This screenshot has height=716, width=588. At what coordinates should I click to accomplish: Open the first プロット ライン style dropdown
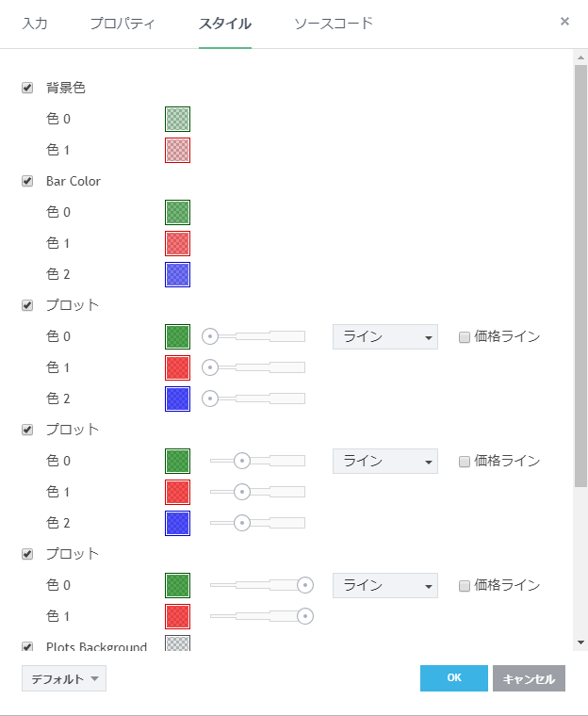coord(384,336)
